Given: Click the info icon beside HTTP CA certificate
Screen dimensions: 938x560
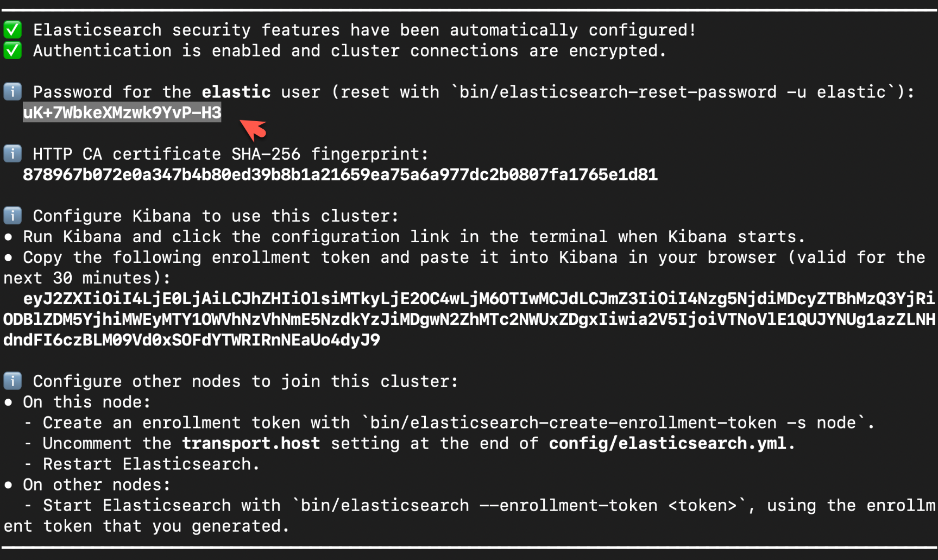Looking at the screenshot, I should (12, 154).
